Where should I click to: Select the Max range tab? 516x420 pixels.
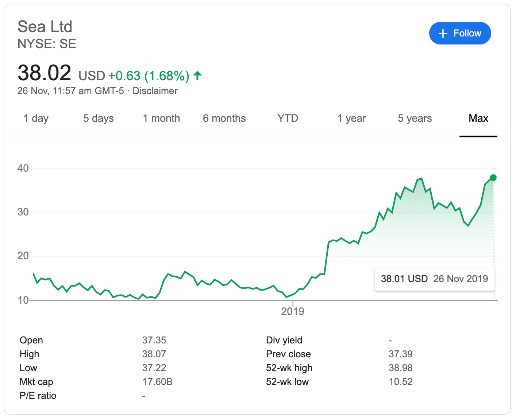[478, 118]
